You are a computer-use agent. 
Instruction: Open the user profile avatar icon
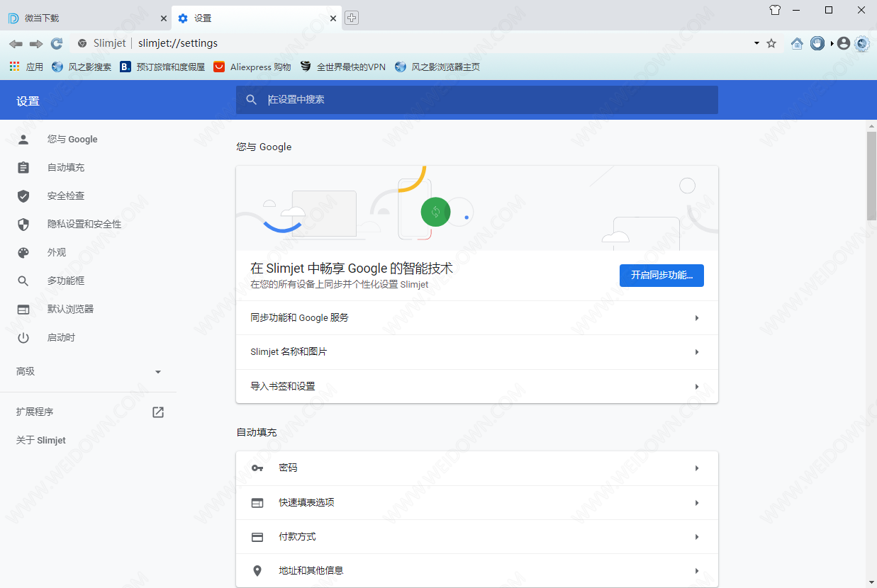point(843,43)
